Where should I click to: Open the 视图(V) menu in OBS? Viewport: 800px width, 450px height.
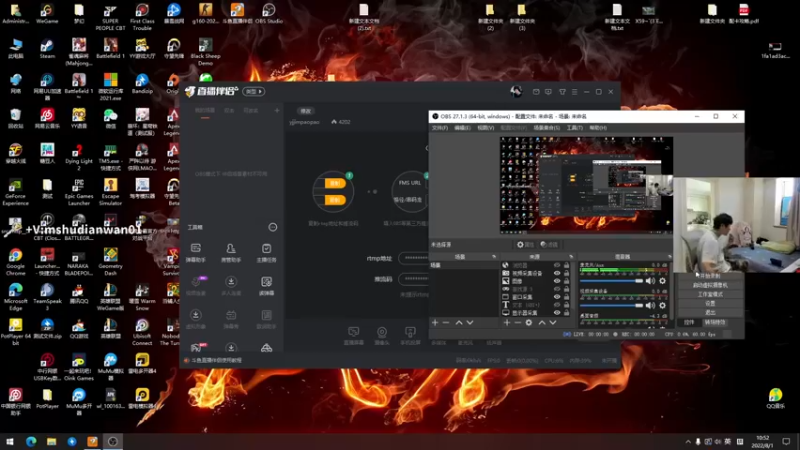(x=485, y=128)
